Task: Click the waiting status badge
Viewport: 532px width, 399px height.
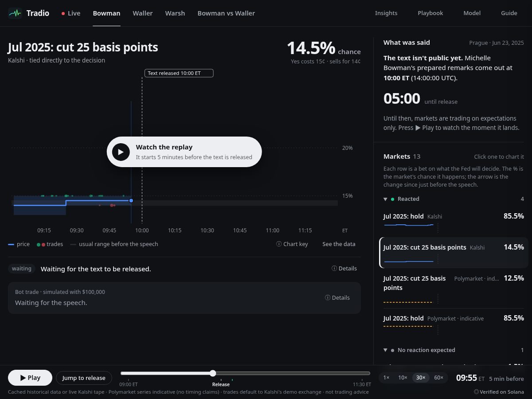Action: click(x=22, y=268)
